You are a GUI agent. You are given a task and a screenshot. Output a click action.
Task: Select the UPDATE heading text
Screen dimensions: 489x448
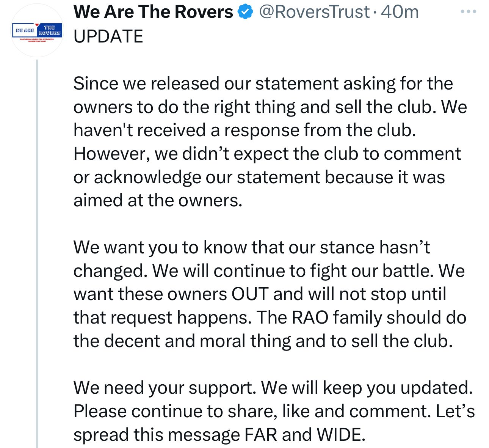(108, 36)
